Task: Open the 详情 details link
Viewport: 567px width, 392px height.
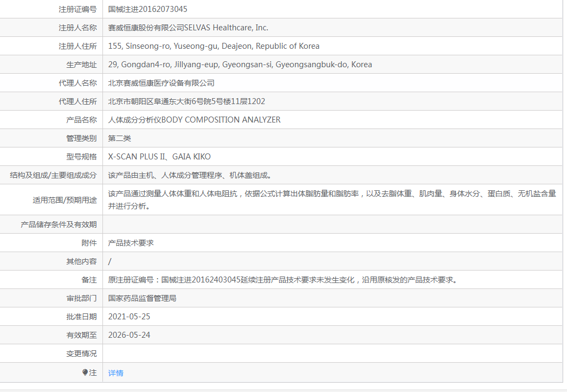Action: coord(115,373)
